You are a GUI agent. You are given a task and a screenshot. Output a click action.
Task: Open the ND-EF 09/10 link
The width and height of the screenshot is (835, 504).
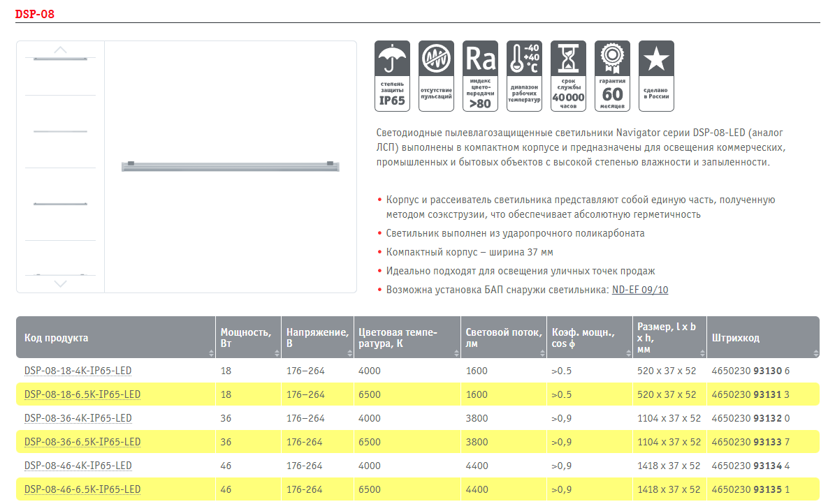coord(640,290)
